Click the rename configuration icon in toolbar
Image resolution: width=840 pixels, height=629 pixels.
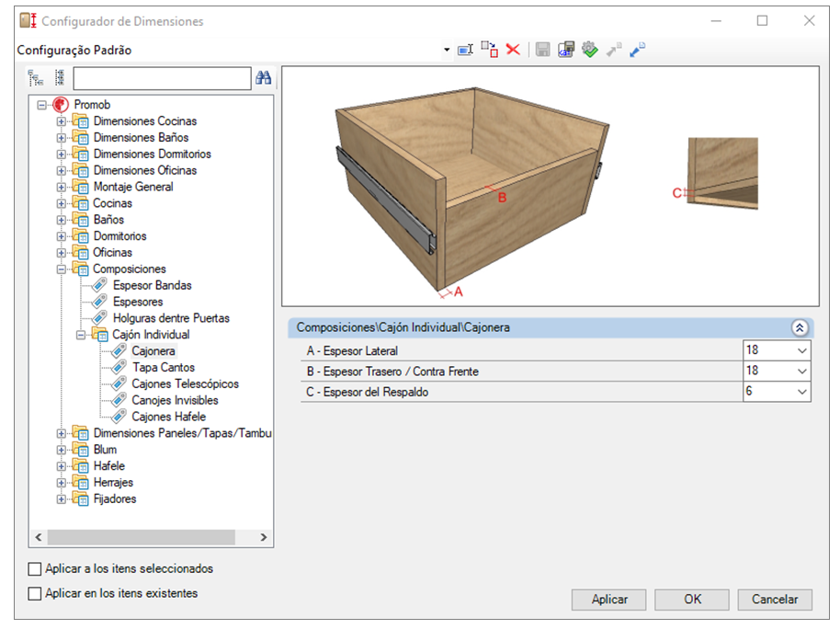click(x=465, y=50)
